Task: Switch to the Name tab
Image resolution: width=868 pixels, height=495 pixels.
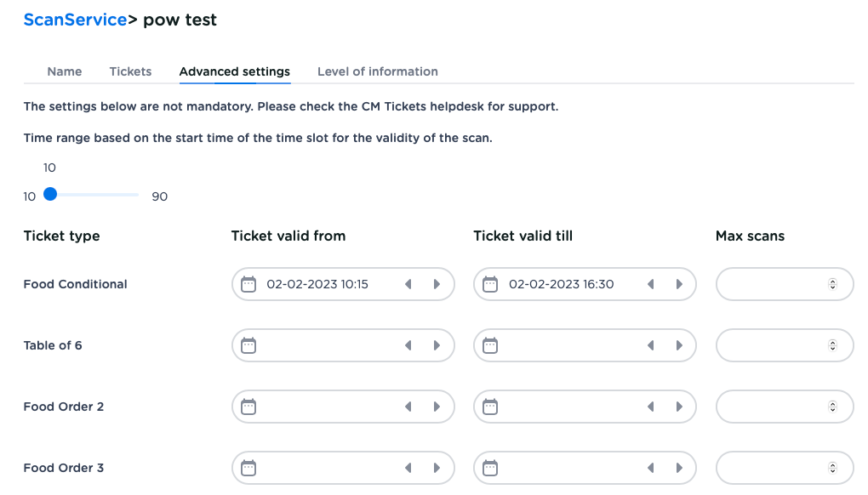Action: pyautogui.click(x=65, y=71)
